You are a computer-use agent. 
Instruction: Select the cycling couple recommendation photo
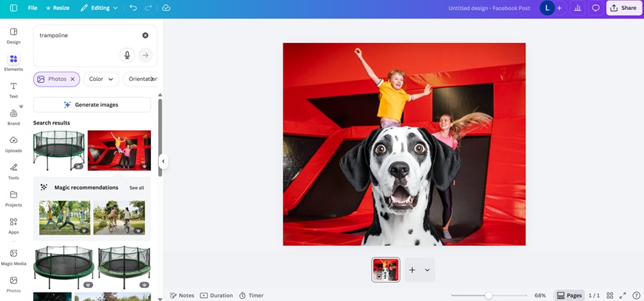(119, 217)
